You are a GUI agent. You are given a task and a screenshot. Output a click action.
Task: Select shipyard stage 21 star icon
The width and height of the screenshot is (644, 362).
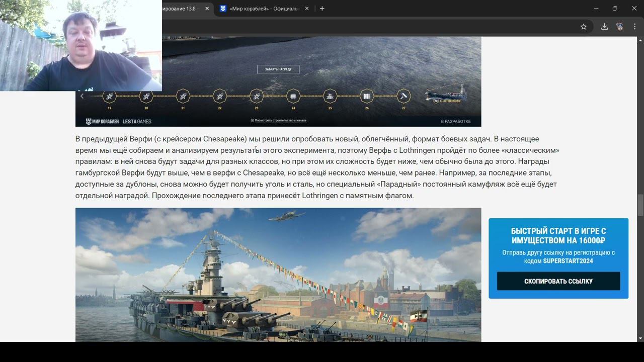pos(183,96)
